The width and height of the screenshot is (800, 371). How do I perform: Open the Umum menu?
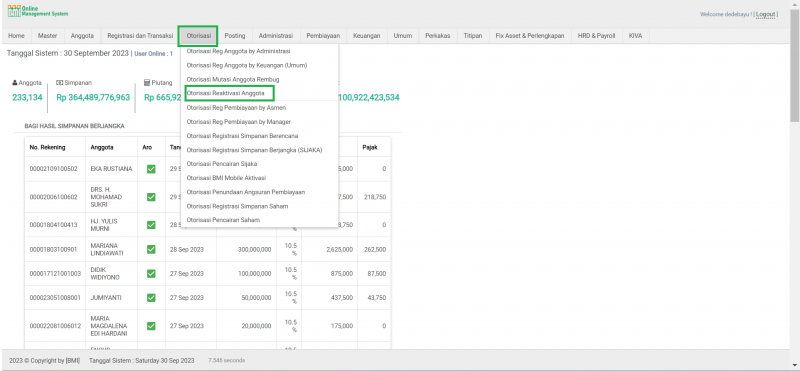coord(403,36)
